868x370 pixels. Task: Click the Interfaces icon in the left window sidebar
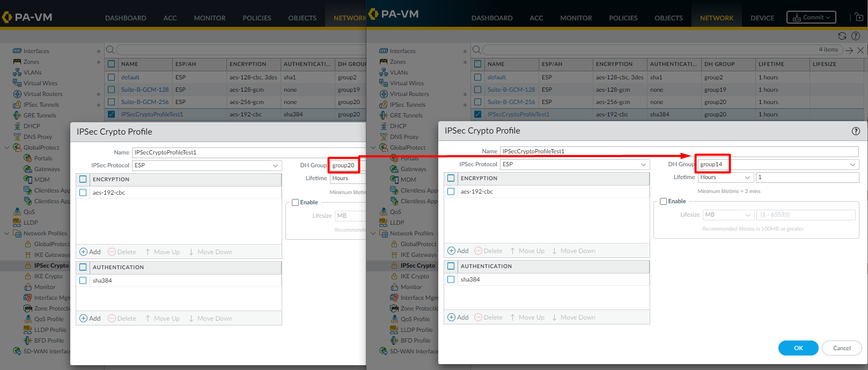tap(17, 51)
